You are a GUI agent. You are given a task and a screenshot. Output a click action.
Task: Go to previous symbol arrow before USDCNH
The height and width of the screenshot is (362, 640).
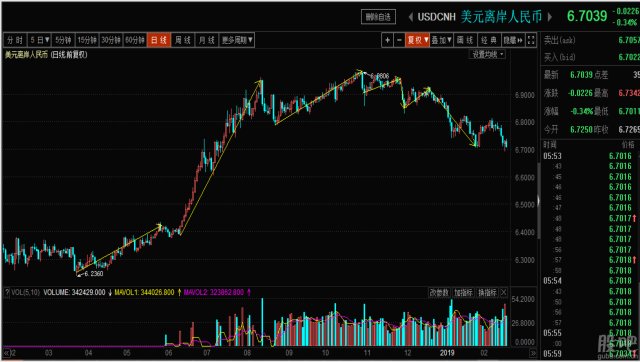(411, 17)
